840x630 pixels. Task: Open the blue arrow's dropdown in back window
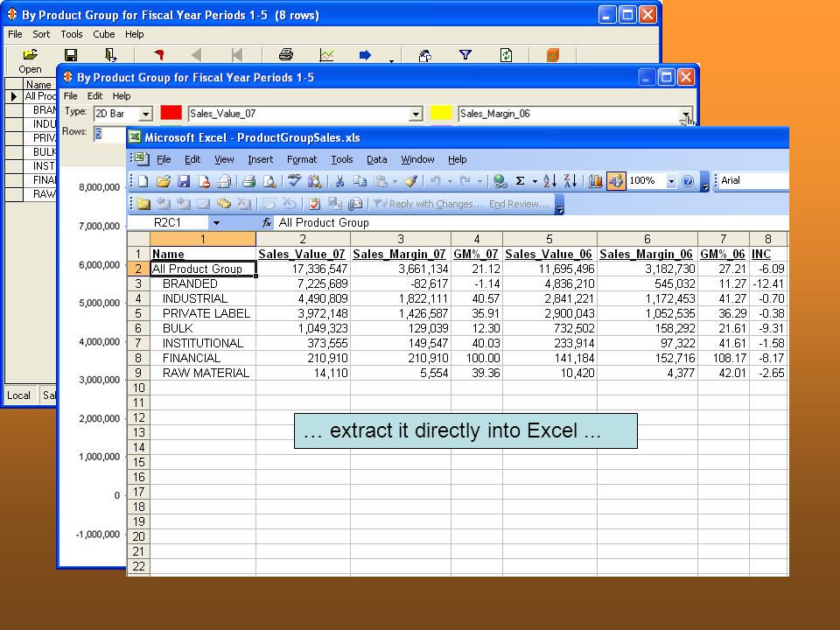pos(392,60)
